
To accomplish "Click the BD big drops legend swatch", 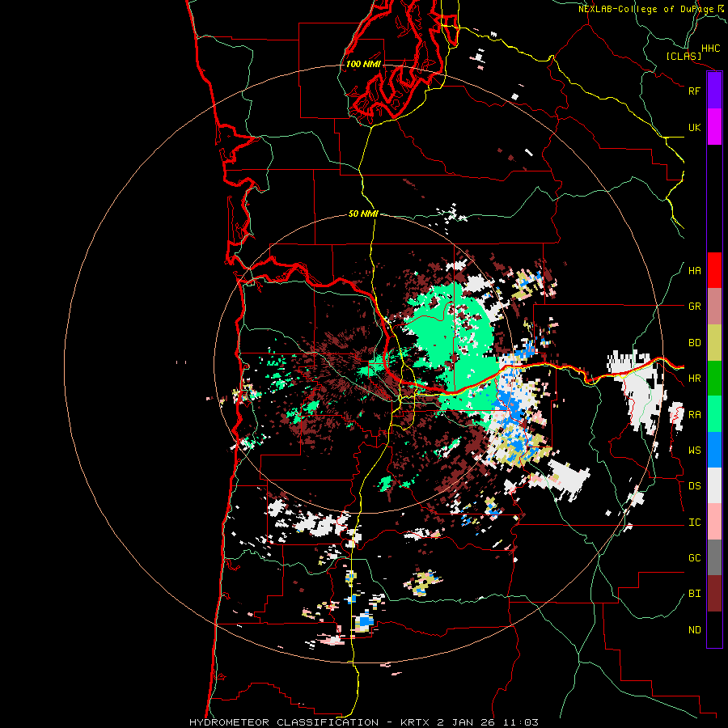I will 714,343.
